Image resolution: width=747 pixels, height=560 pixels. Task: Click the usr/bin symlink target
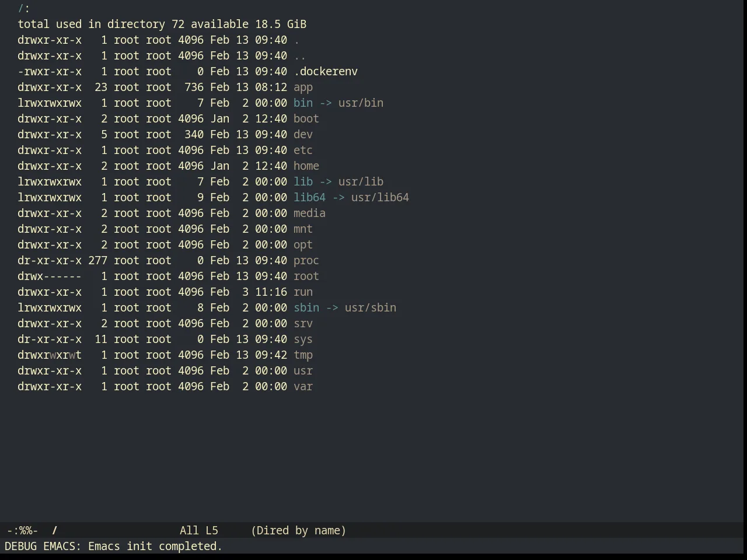pos(361,103)
